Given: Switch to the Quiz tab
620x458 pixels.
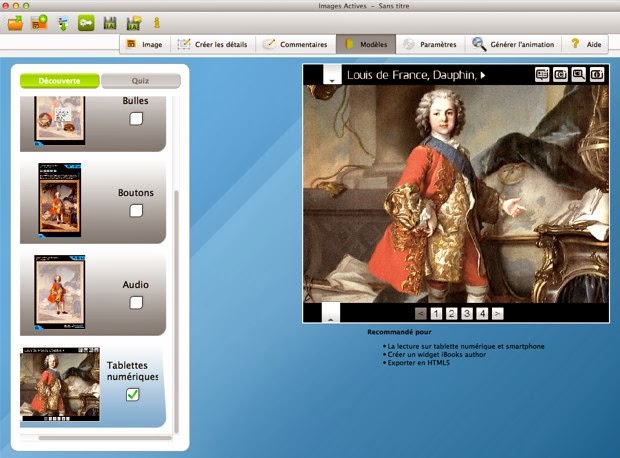Looking at the screenshot, I should [x=141, y=81].
